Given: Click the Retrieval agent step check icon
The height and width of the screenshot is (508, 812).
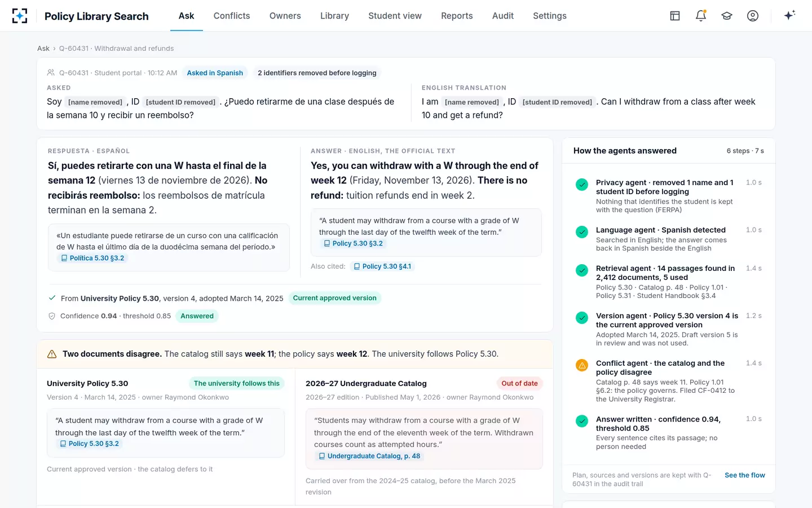Looking at the screenshot, I should pos(582,270).
